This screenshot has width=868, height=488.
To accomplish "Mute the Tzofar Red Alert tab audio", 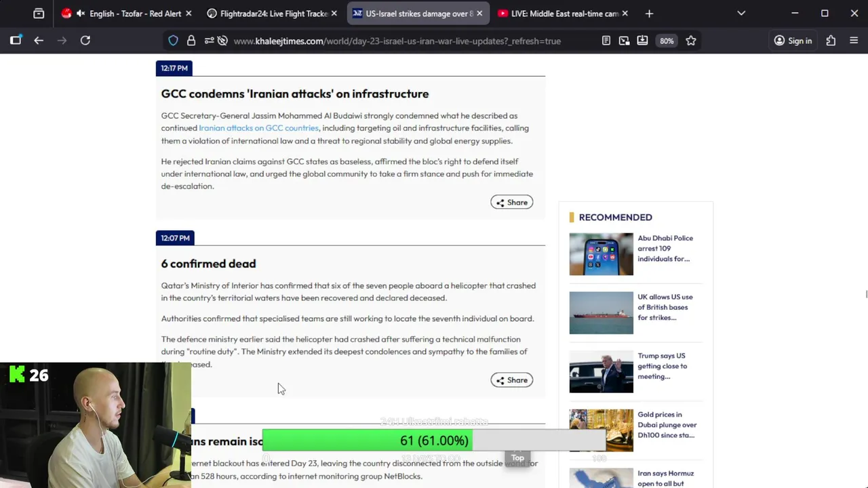I will (x=81, y=14).
